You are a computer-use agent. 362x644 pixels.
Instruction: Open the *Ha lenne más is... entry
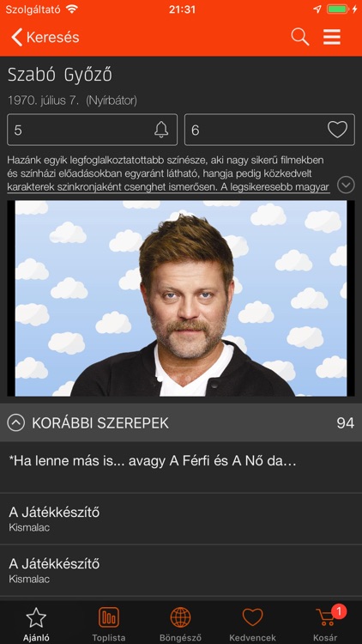tap(181, 467)
